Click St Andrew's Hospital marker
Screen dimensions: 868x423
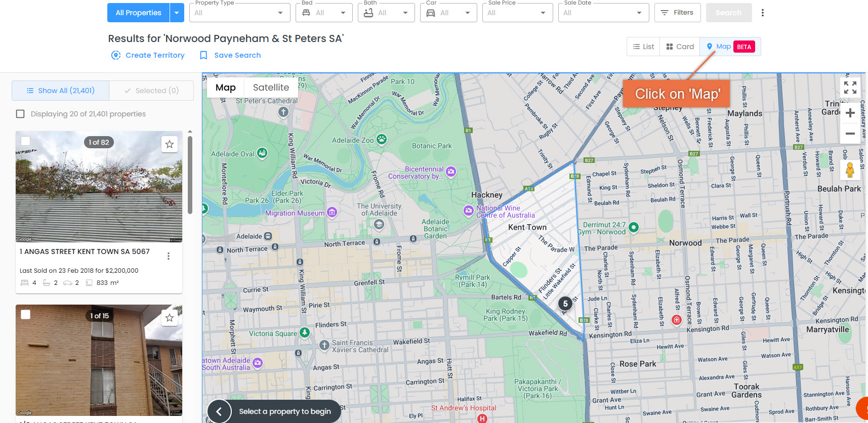click(482, 418)
